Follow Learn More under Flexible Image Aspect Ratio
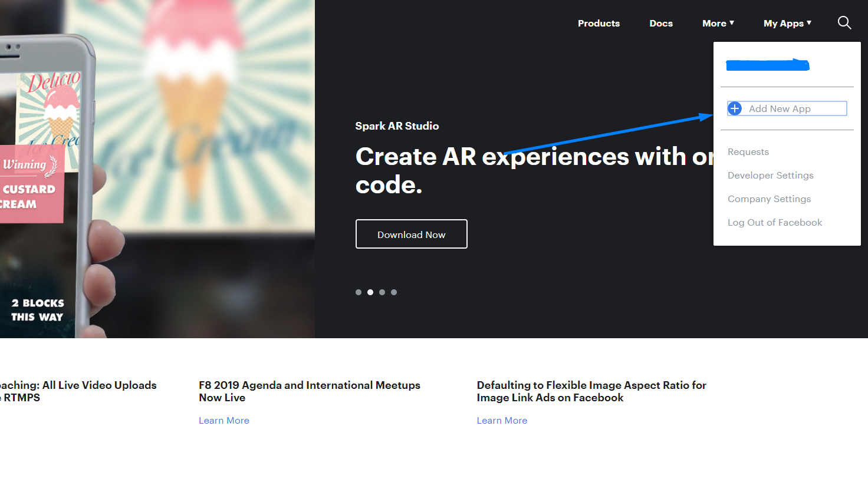868x502 pixels. pyautogui.click(x=502, y=421)
